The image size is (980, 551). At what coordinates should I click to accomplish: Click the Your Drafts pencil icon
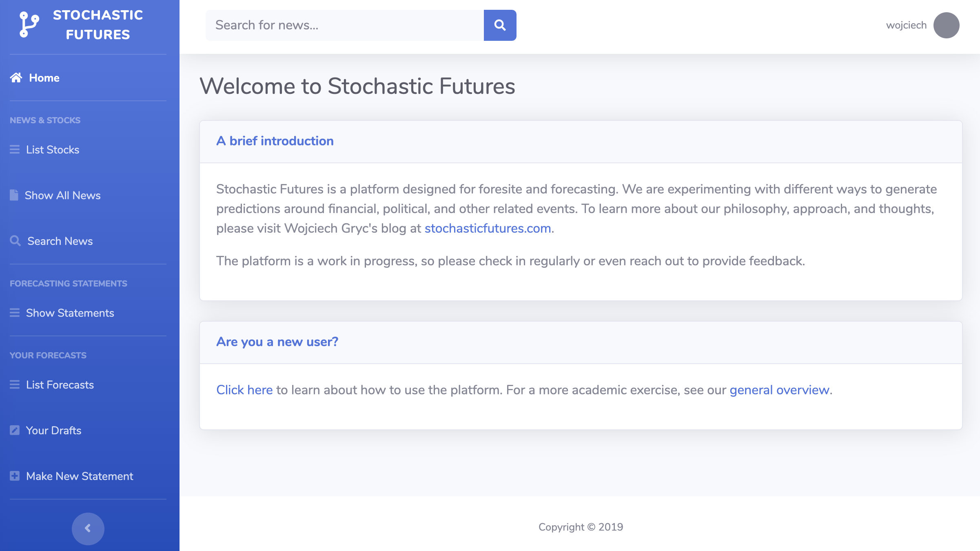(15, 430)
